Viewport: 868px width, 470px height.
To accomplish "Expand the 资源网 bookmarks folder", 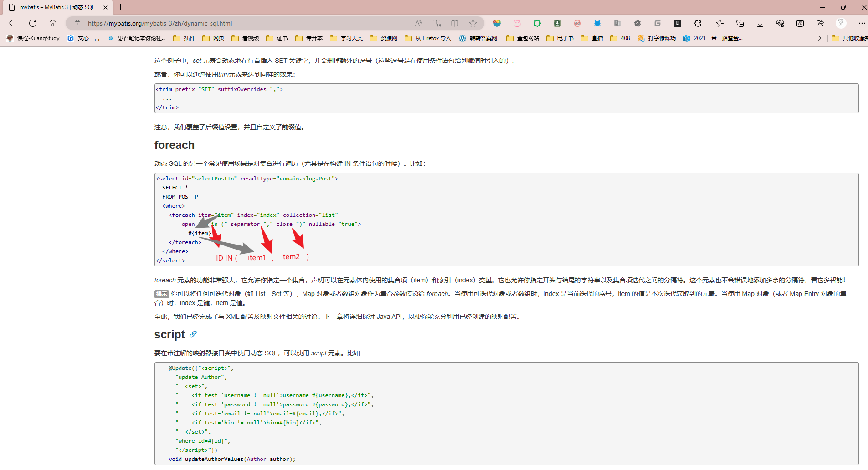I will tap(384, 38).
